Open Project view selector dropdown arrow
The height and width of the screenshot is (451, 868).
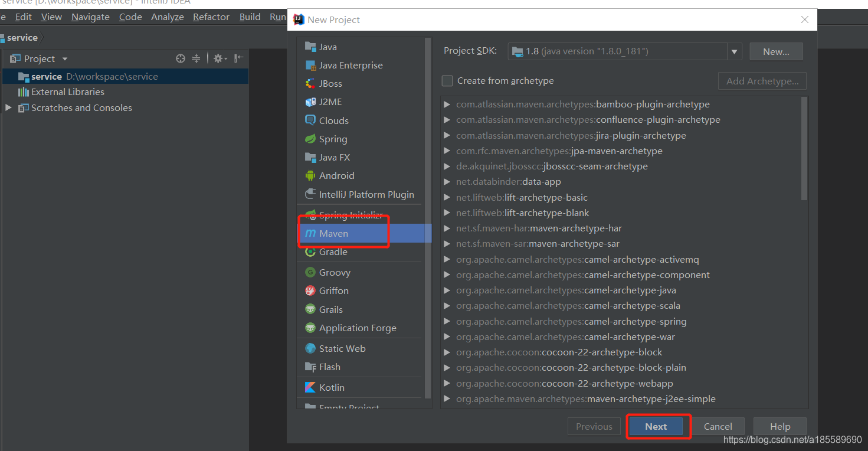[x=65, y=58]
